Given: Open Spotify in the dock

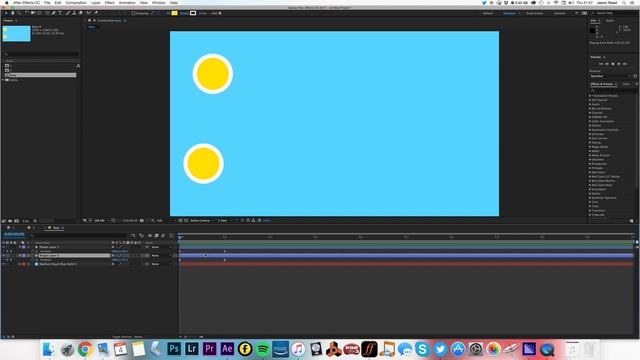Looking at the screenshot, I should pyautogui.click(x=262, y=349).
